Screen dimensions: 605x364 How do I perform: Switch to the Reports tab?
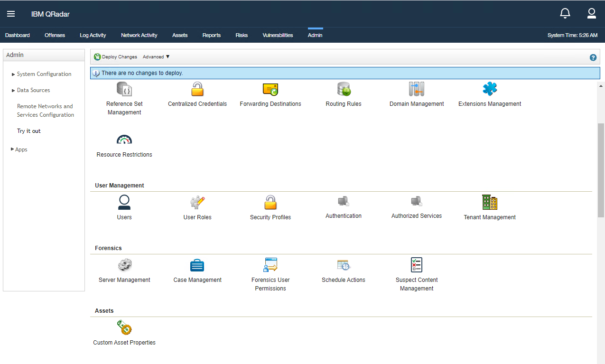point(212,35)
